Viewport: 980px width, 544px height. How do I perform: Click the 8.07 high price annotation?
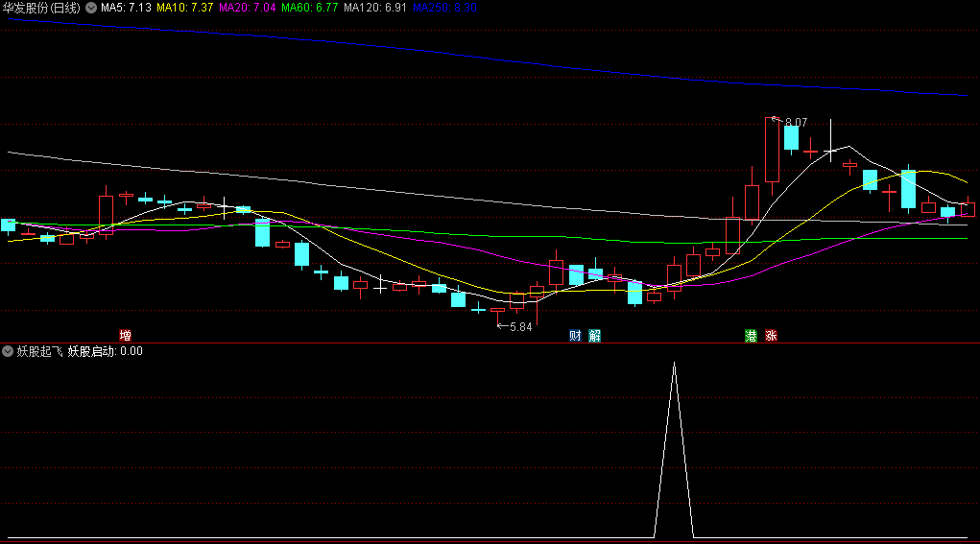pyautogui.click(x=796, y=123)
